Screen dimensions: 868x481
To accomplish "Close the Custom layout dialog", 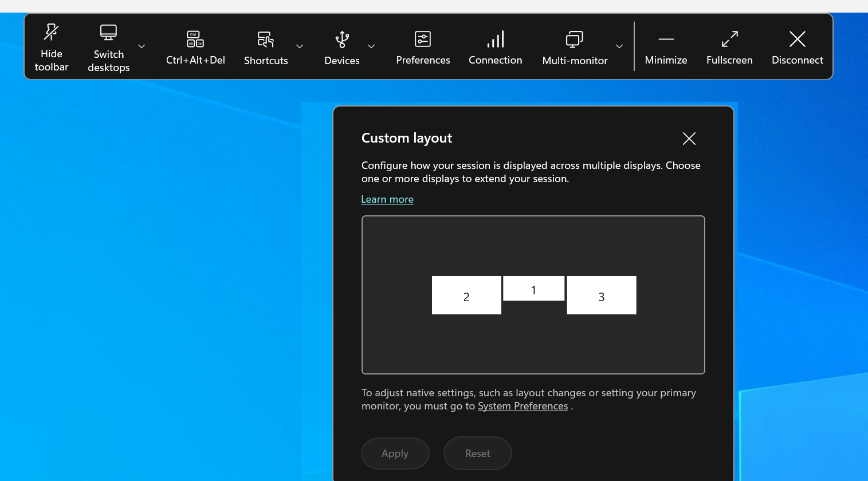I will (x=689, y=139).
